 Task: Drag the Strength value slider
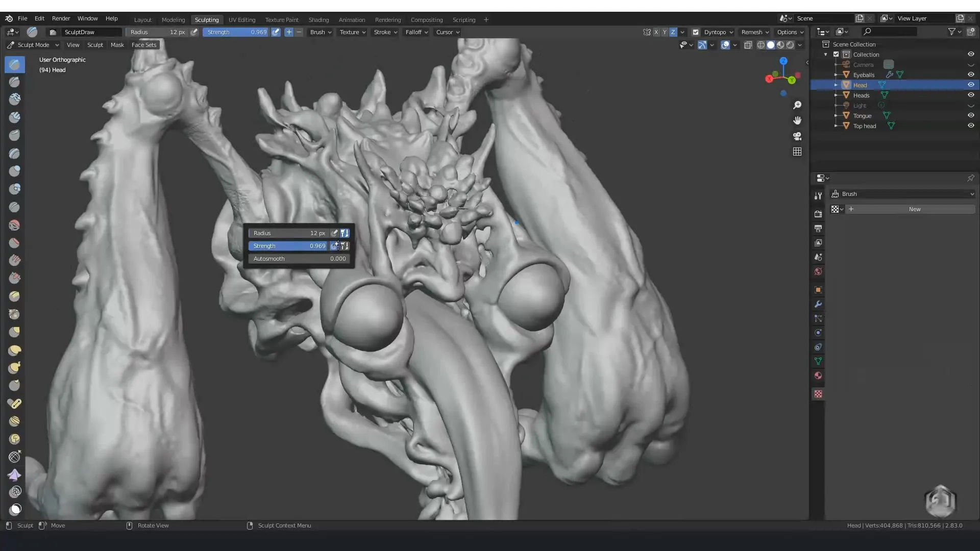tap(289, 245)
